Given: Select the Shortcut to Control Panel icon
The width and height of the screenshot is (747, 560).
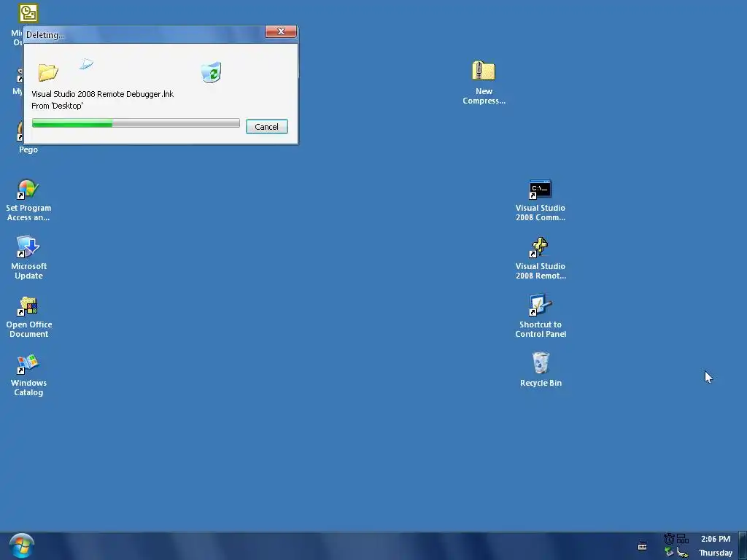Looking at the screenshot, I should point(541,306).
